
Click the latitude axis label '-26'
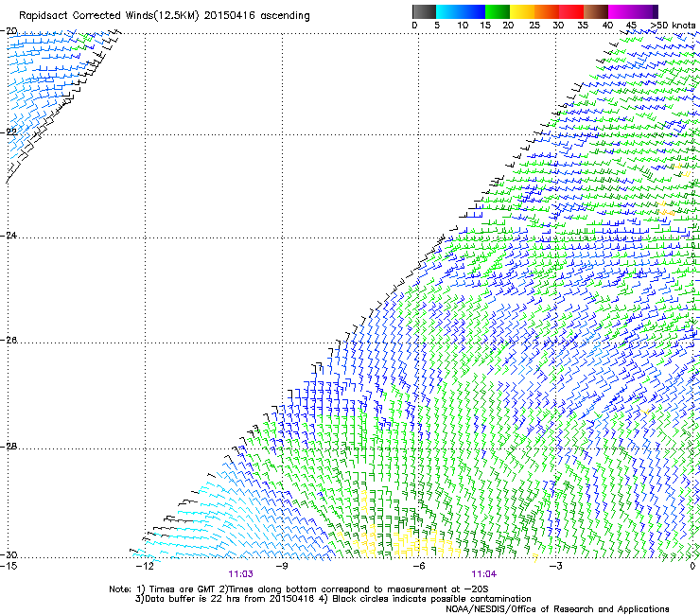(9, 341)
